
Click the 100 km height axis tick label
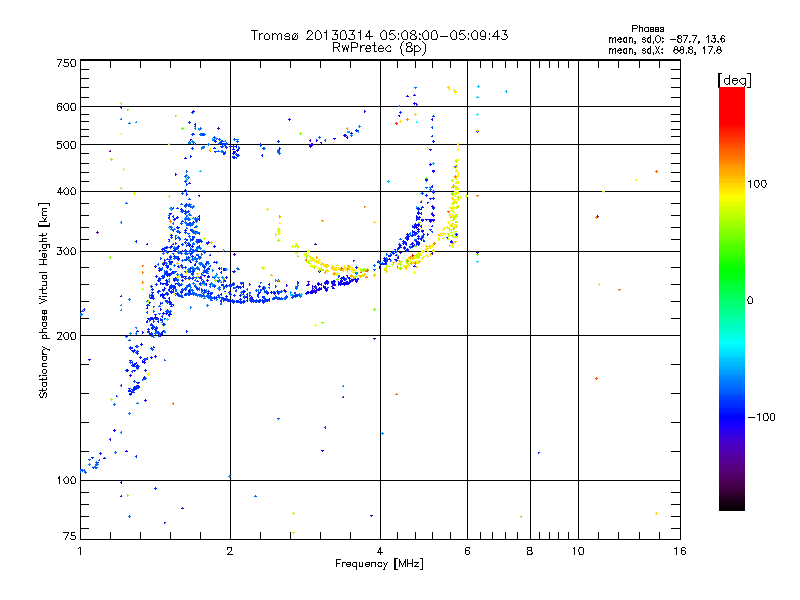[66, 480]
